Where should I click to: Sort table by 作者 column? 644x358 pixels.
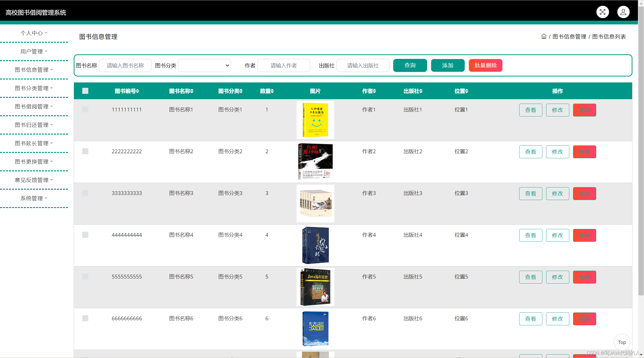coord(369,91)
